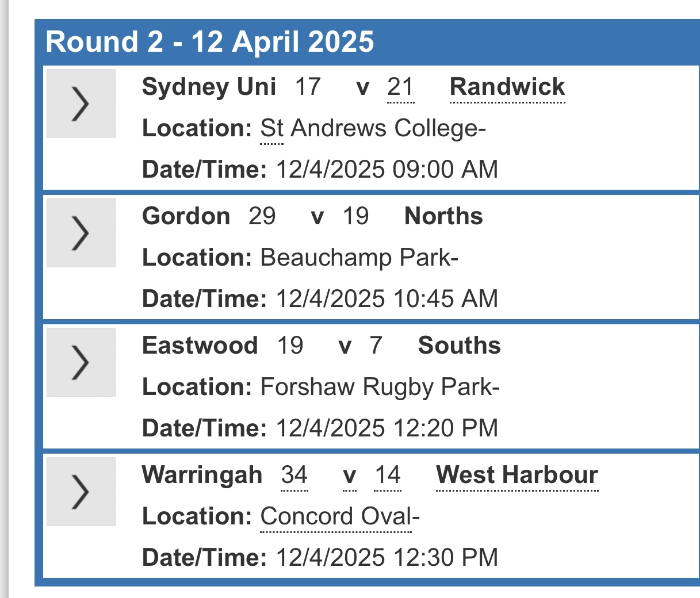Screen dimensions: 700x598
Task: Click the Beauchamp Park location text
Action: (x=359, y=258)
